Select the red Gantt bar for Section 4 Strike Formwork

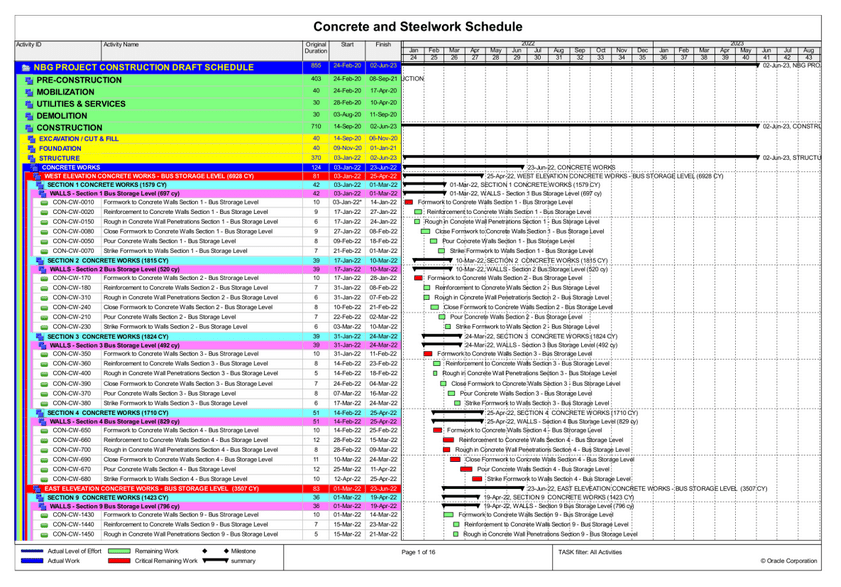(477, 479)
